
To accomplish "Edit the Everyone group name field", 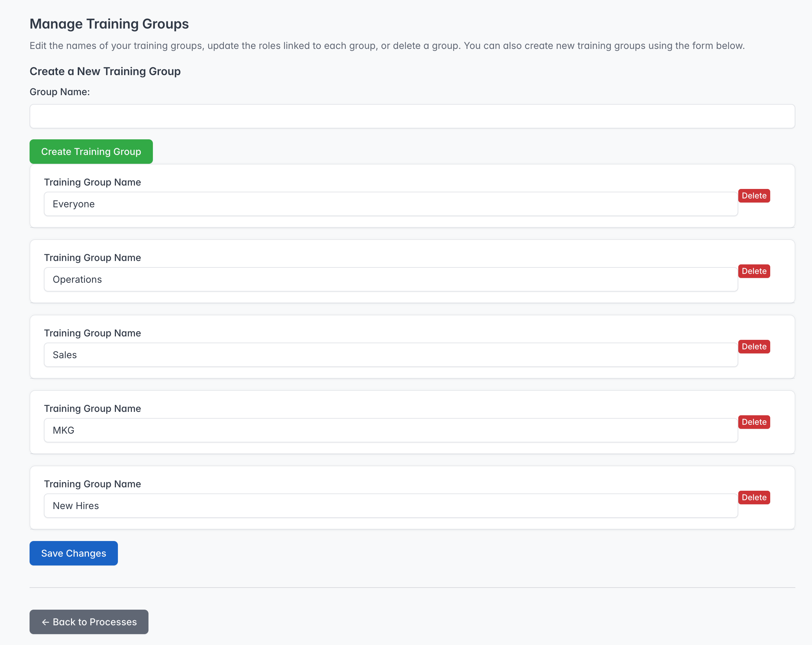I will click(391, 204).
